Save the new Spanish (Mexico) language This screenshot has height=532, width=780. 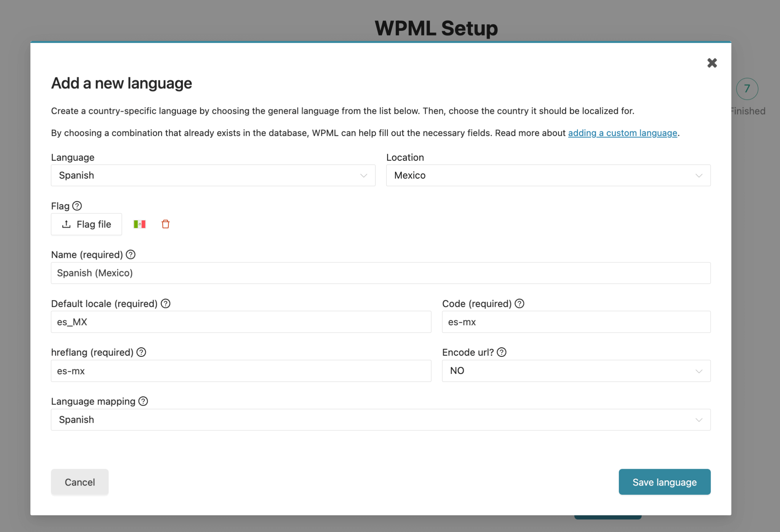[x=664, y=482]
